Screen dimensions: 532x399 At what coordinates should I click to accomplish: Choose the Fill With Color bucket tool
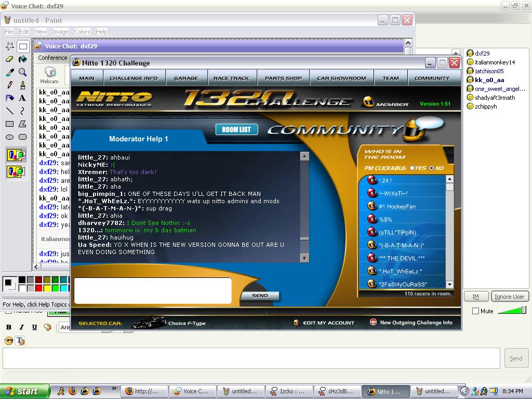23,59
